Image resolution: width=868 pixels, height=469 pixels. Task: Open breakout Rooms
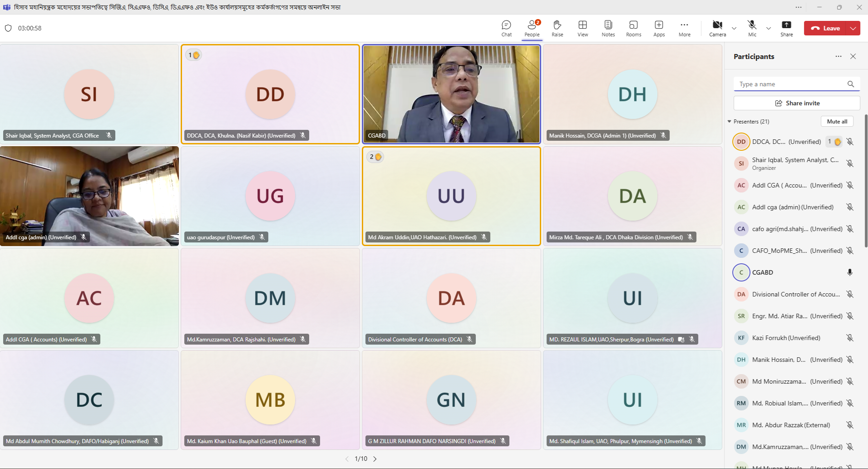click(x=633, y=28)
